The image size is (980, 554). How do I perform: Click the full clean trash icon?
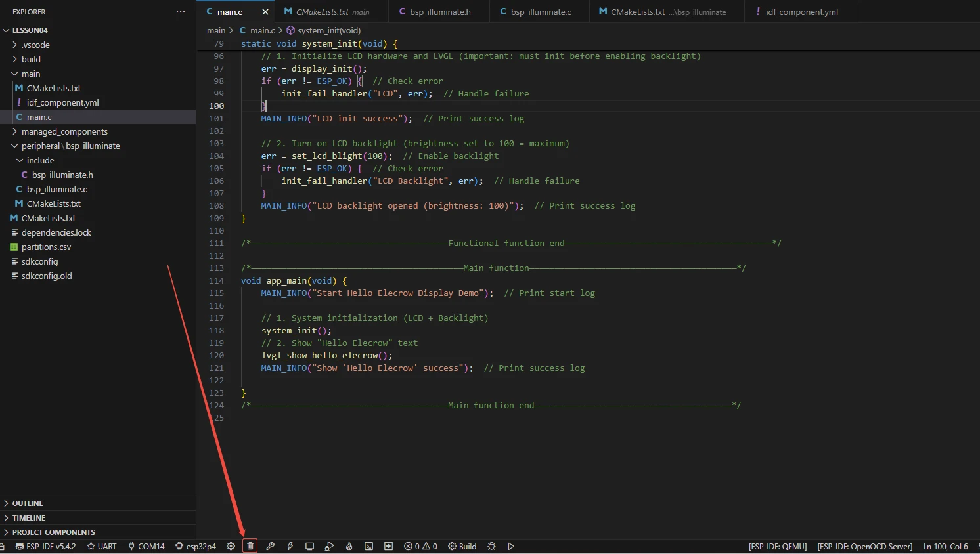[x=250, y=546]
